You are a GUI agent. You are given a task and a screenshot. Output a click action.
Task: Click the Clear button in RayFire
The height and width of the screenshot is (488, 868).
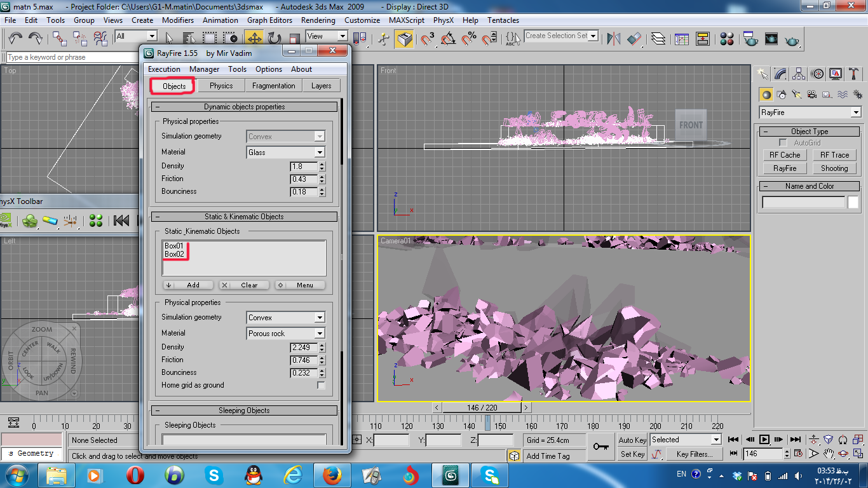point(244,285)
